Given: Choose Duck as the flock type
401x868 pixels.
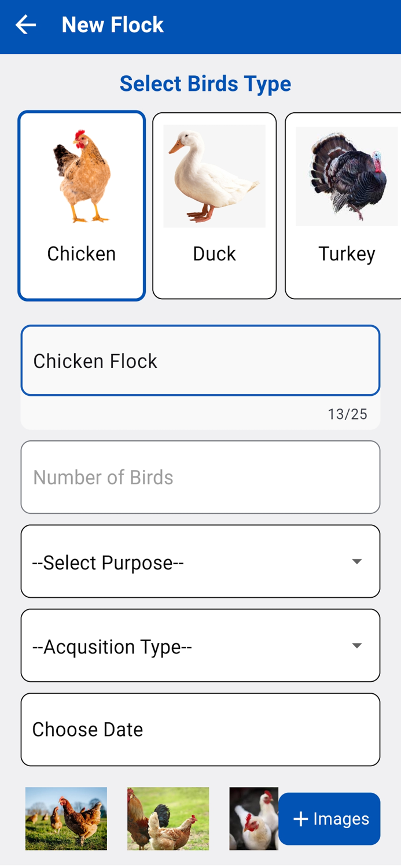Looking at the screenshot, I should tap(214, 205).
